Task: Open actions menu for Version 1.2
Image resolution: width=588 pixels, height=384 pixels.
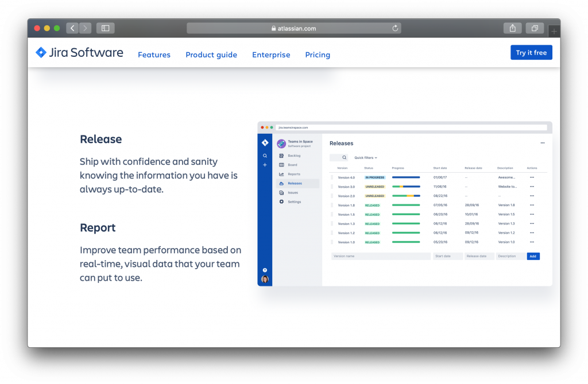Action: click(532, 233)
